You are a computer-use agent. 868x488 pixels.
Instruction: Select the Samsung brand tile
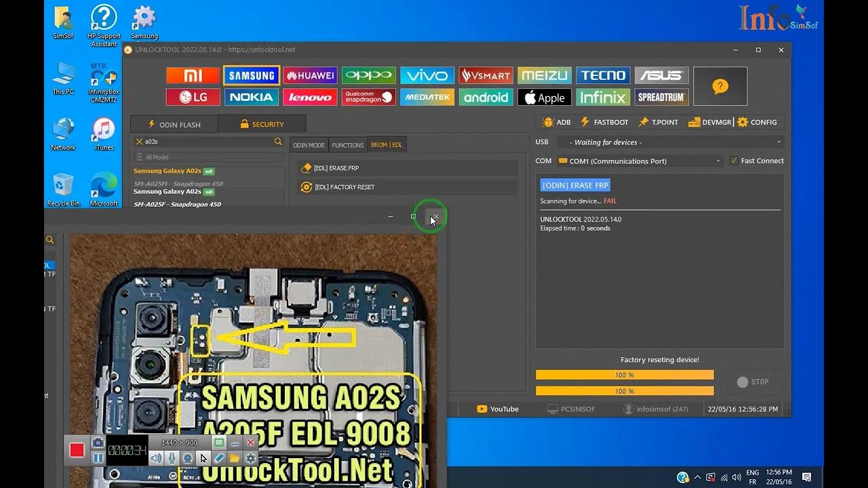[252, 75]
